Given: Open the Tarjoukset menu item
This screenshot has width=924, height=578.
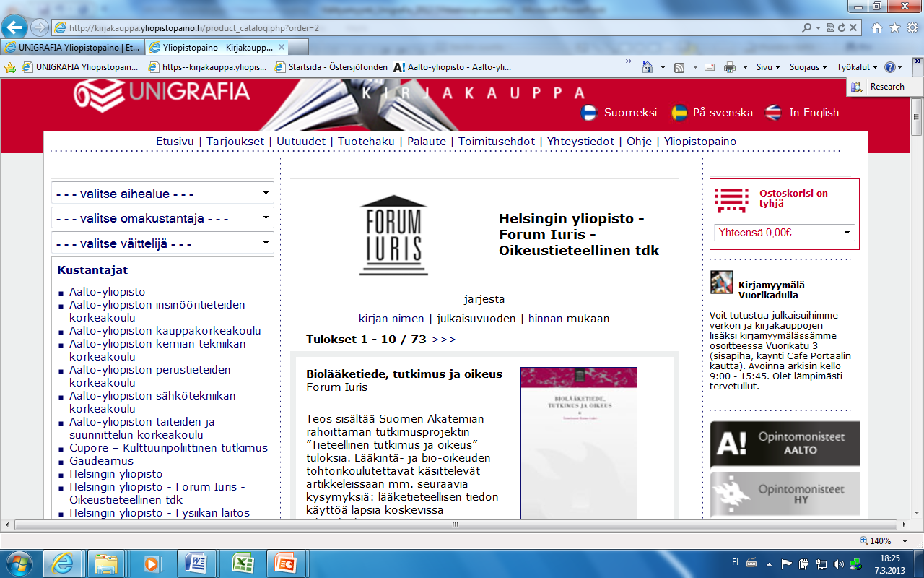Looking at the screenshot, I should point(235,142).
